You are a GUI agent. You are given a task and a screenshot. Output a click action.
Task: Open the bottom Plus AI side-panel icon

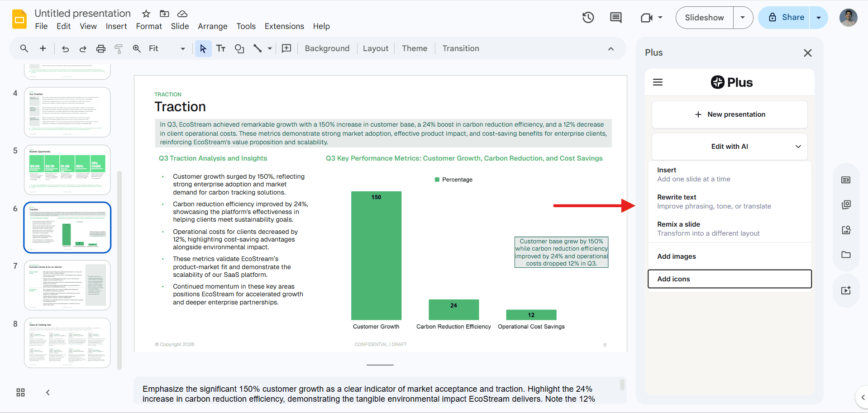pos(846,290)
